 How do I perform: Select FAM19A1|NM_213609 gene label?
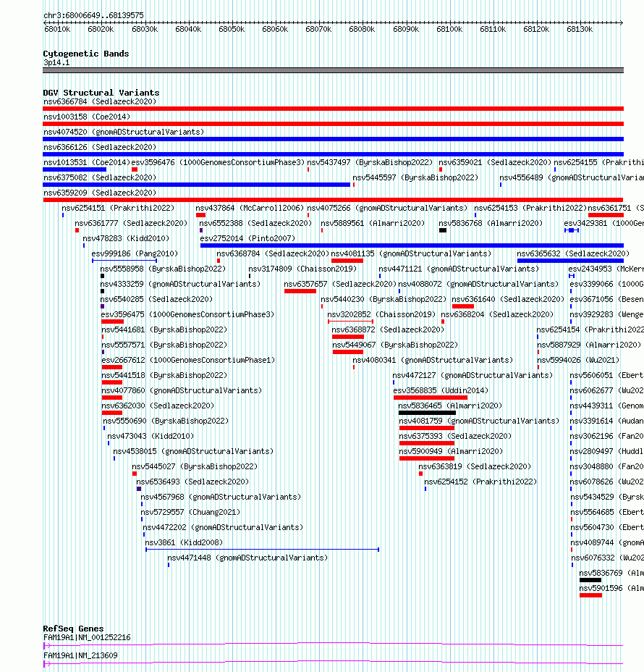[80, 655]
